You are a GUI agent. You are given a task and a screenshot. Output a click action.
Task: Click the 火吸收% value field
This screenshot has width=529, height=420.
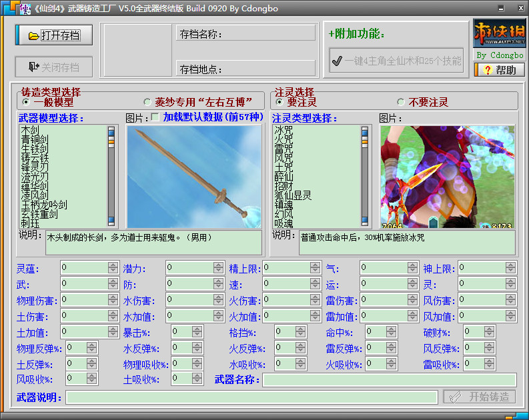coord(376,363)
